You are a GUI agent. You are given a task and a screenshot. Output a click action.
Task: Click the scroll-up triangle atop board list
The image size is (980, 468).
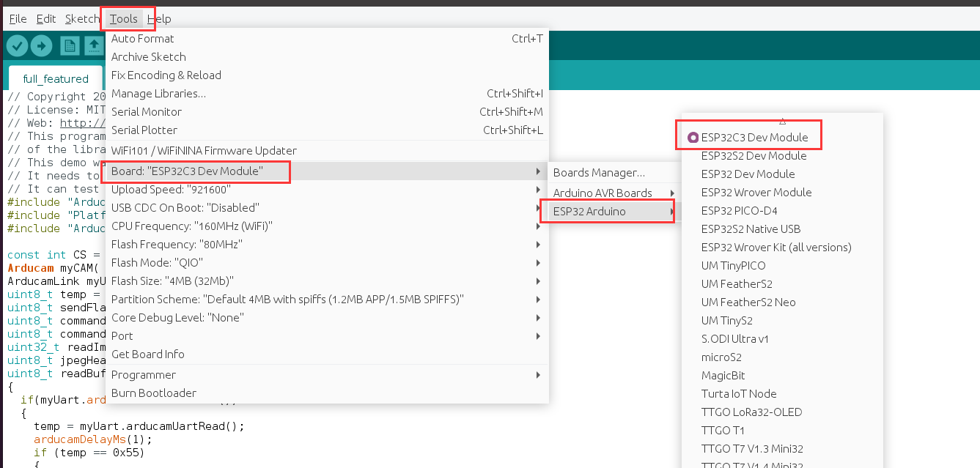(782, 121)
